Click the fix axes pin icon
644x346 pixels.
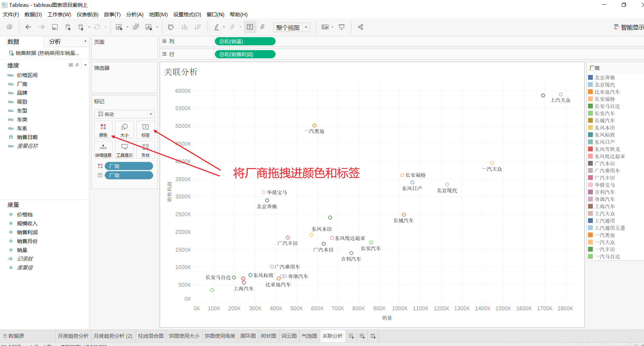coord(262,27)
